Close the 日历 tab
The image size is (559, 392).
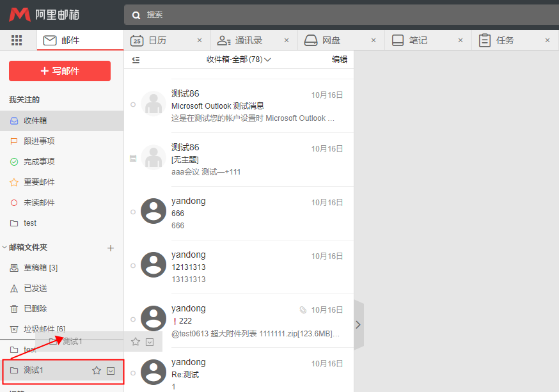(199, 40)
